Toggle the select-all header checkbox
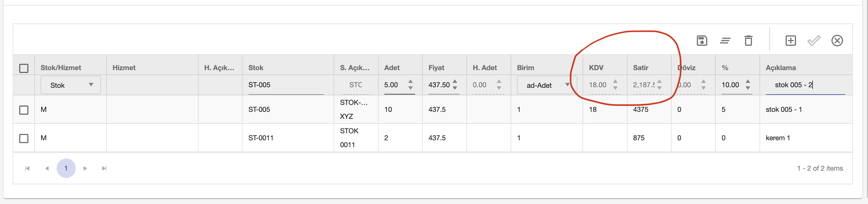 (23, 68)
